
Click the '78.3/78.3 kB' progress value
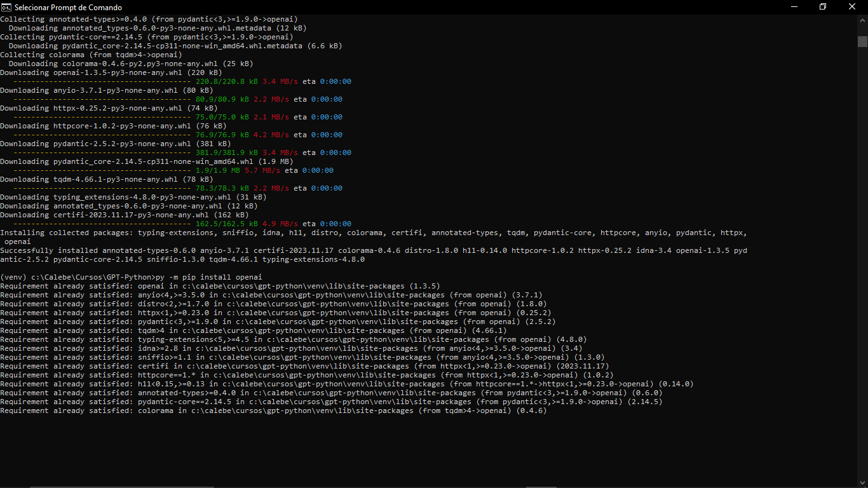coord(222,188)
